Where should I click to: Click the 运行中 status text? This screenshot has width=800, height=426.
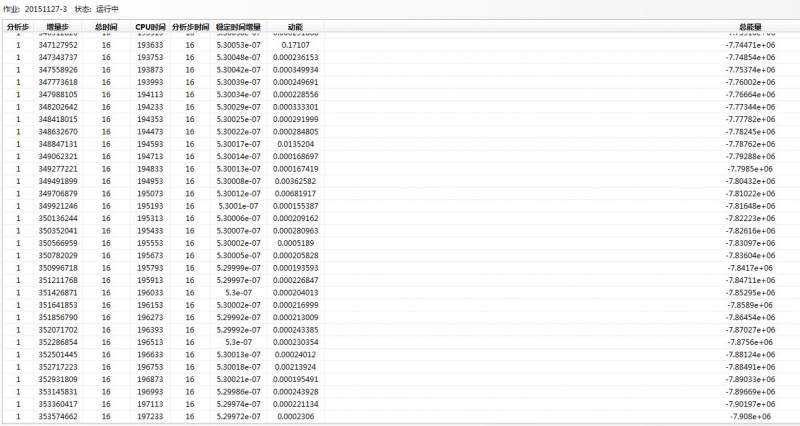tap(107, 9)
